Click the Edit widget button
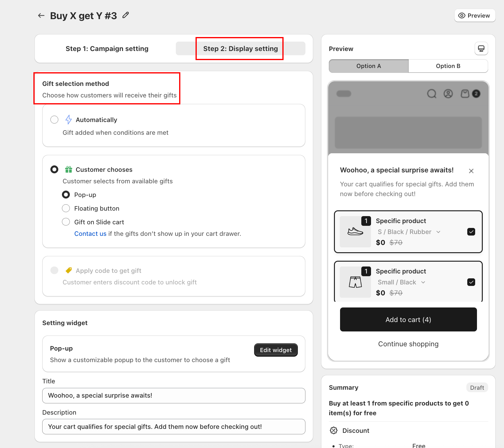The width and height of the screenshot is (504, 448). point(276,350)
